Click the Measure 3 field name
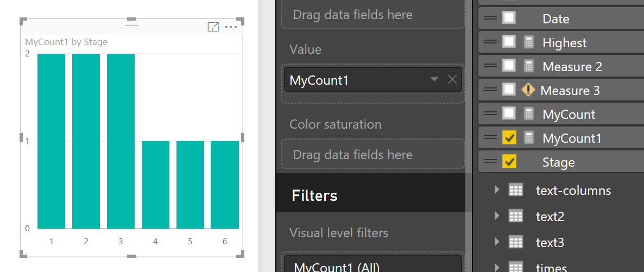 [x=570, y=90]
